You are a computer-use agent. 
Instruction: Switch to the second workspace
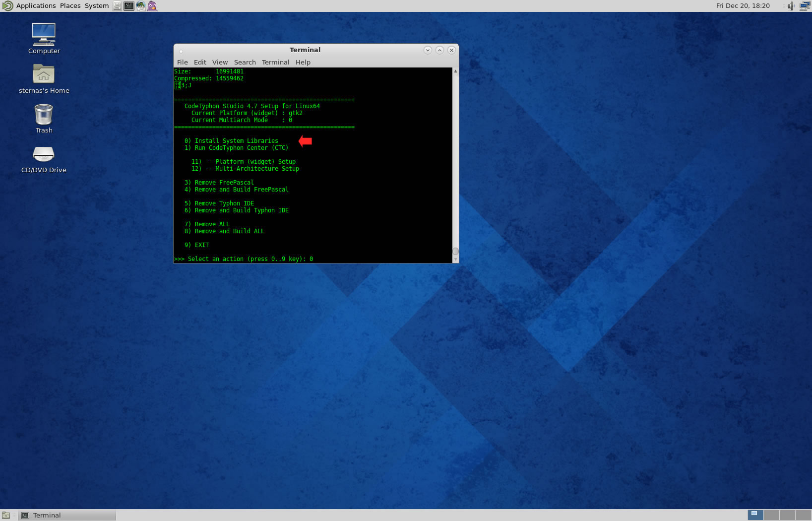pos(771,515)
